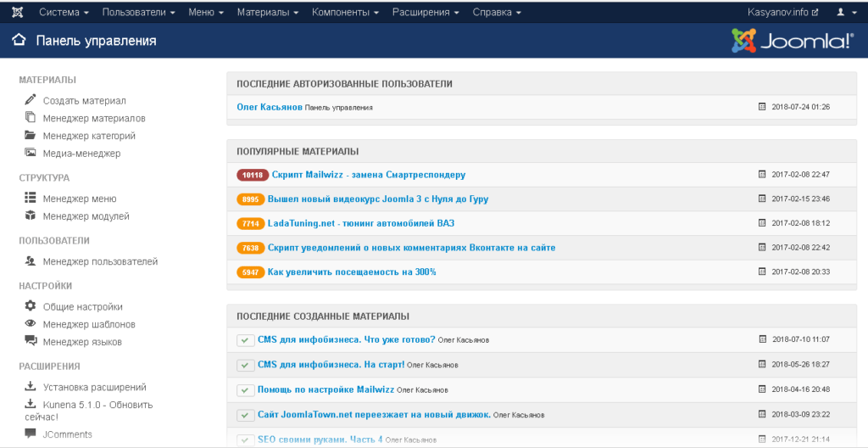
Task: Click the list icon for Менеджер меню
Action: [30, 198]
